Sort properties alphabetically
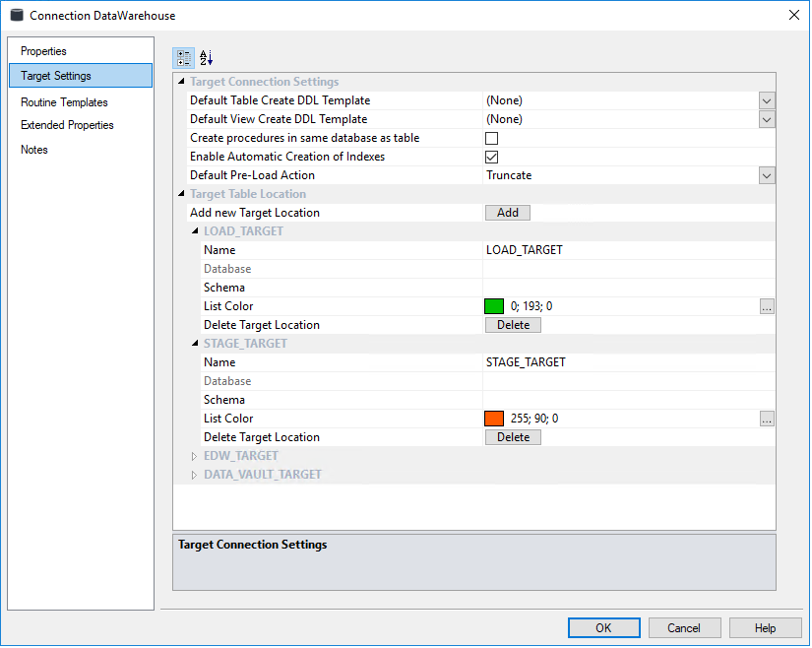This screenshot has width=812, height=648. click(x=206, y=57)
